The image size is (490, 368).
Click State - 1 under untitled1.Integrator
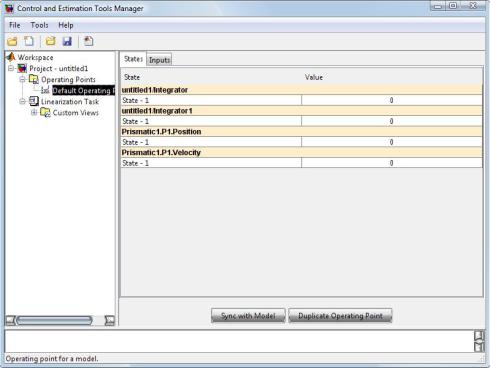[x=211, y=100]
